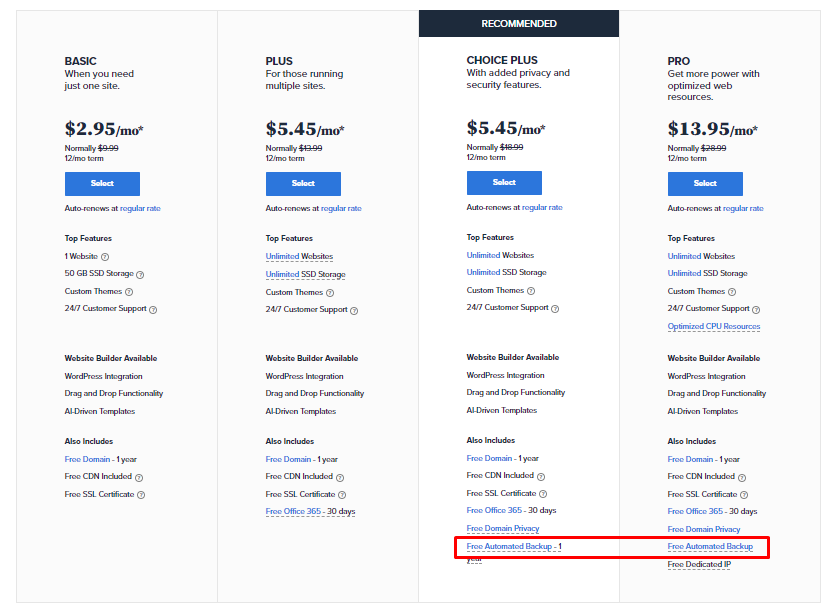Open the help icon beside Custom Themes in Plus plan
This screenshot has height=614, width=836.
point(330,290)
